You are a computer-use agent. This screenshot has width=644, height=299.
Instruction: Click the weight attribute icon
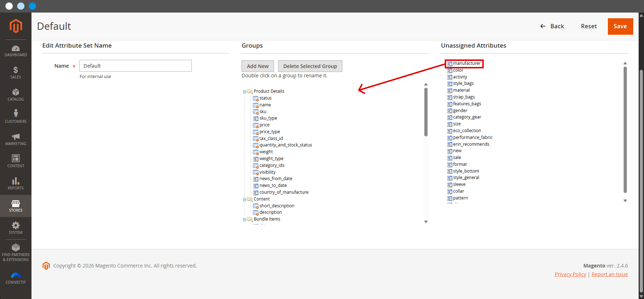point(256,152)
